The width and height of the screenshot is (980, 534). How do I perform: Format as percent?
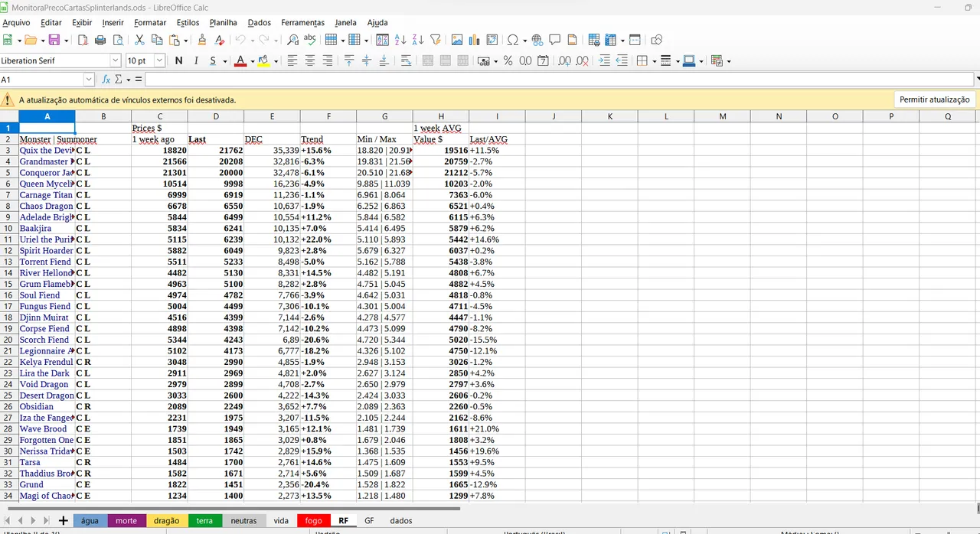click(x=508, y=60)
